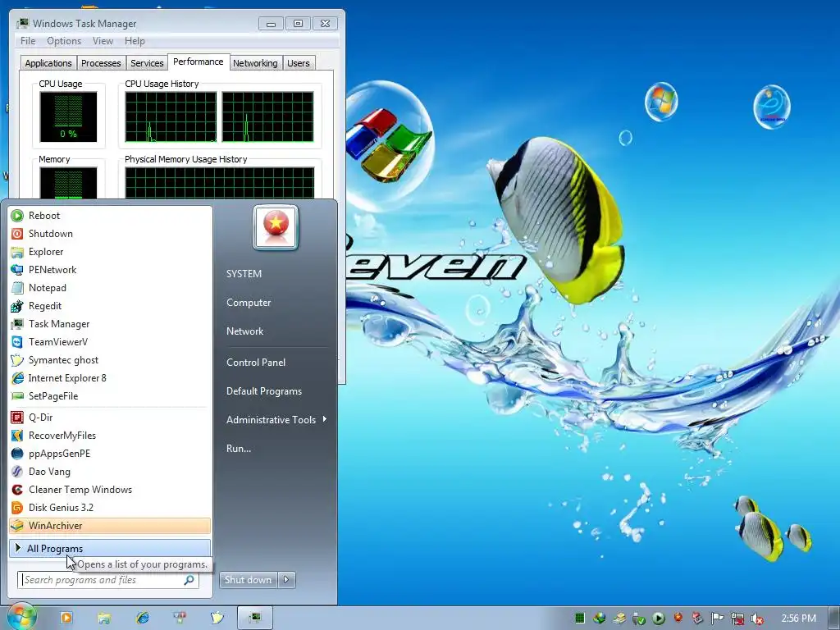Launch PENetwork via its icon
840x630 pixels.
pos(17,269)
